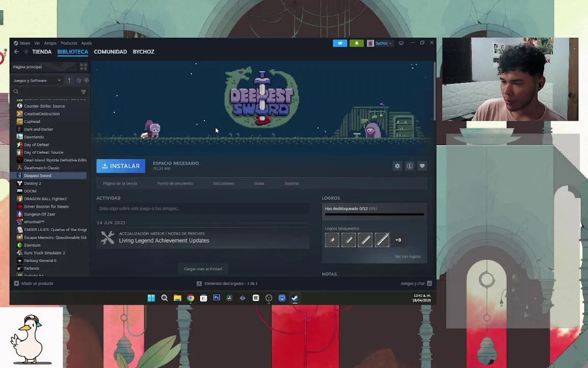Image resolution: width=588 pixels, height=368 pixels.
Task: Open Big Picture mode monitor icon
Action: coord(401,43)
